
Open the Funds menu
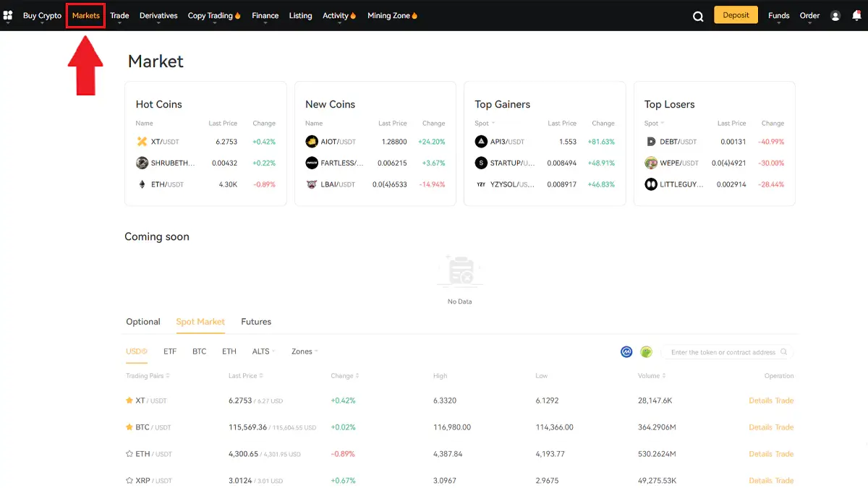click(779, 16)
